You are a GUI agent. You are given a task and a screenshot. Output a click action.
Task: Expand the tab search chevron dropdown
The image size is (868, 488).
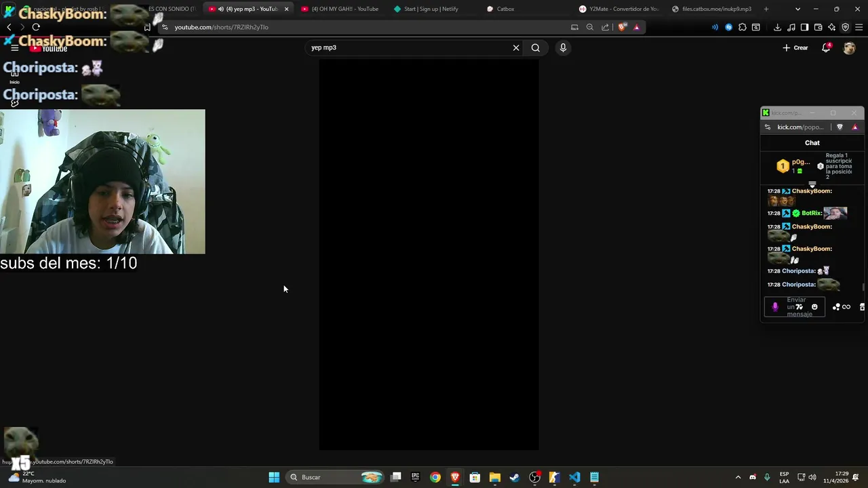(797, 9)
